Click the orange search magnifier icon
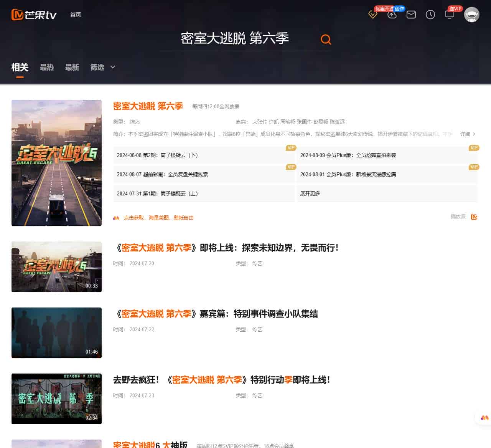This screenshot has width=491, height=448. point(326,40)
